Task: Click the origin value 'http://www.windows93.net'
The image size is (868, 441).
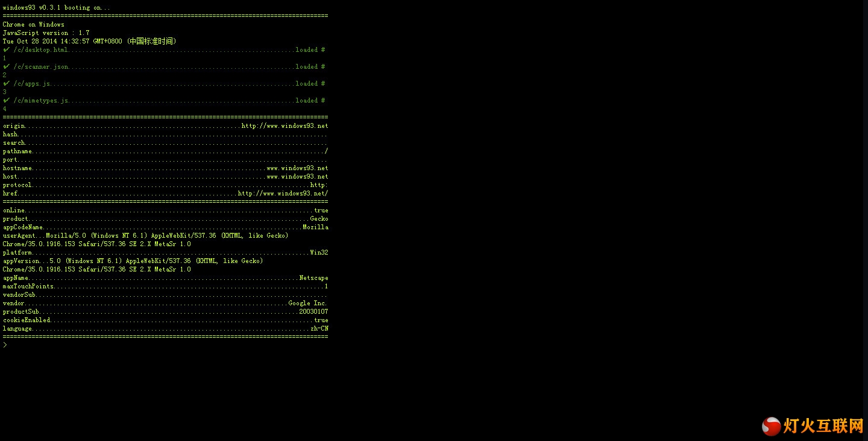Action: coord(285,126)
